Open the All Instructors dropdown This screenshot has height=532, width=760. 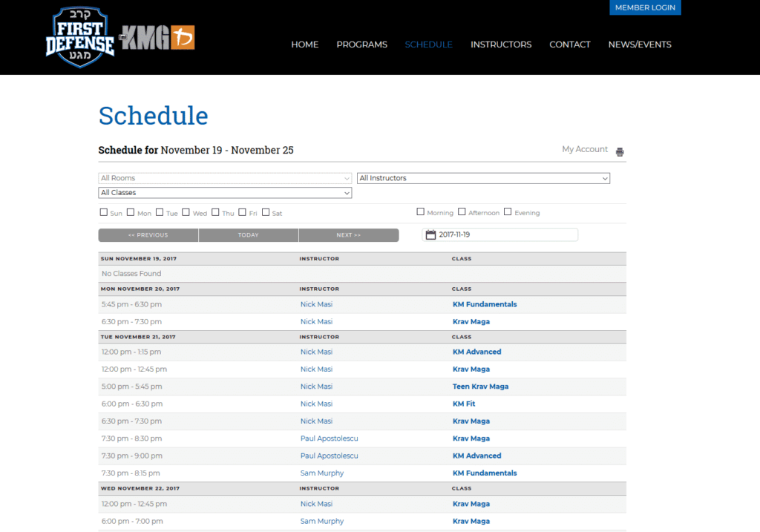click(x=483, y=178)
